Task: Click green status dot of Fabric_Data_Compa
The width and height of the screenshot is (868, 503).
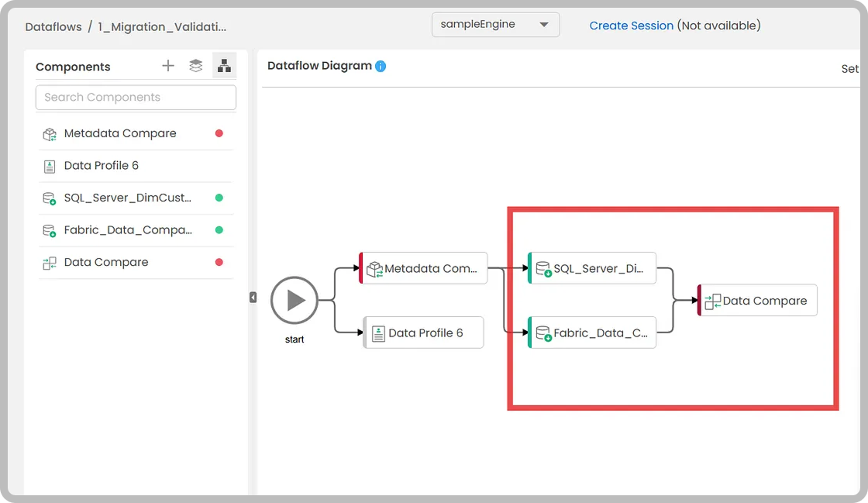Action: coord(219,229)
